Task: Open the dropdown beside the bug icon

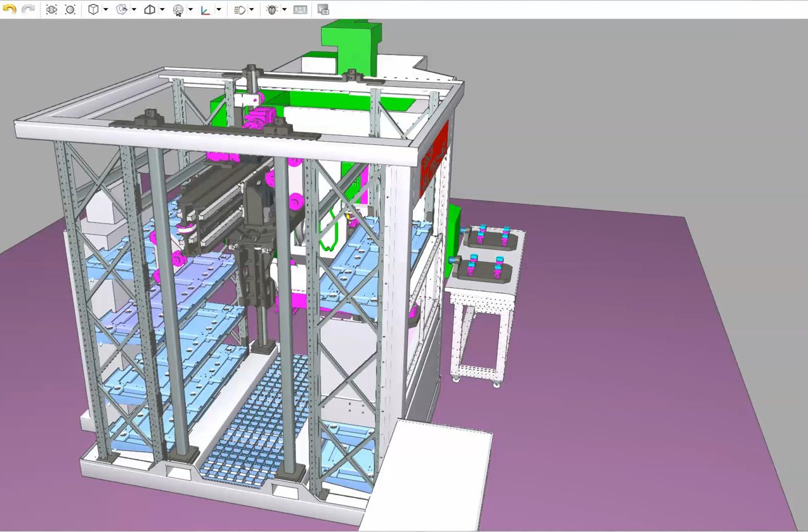Action: click(x=284, y=10)
